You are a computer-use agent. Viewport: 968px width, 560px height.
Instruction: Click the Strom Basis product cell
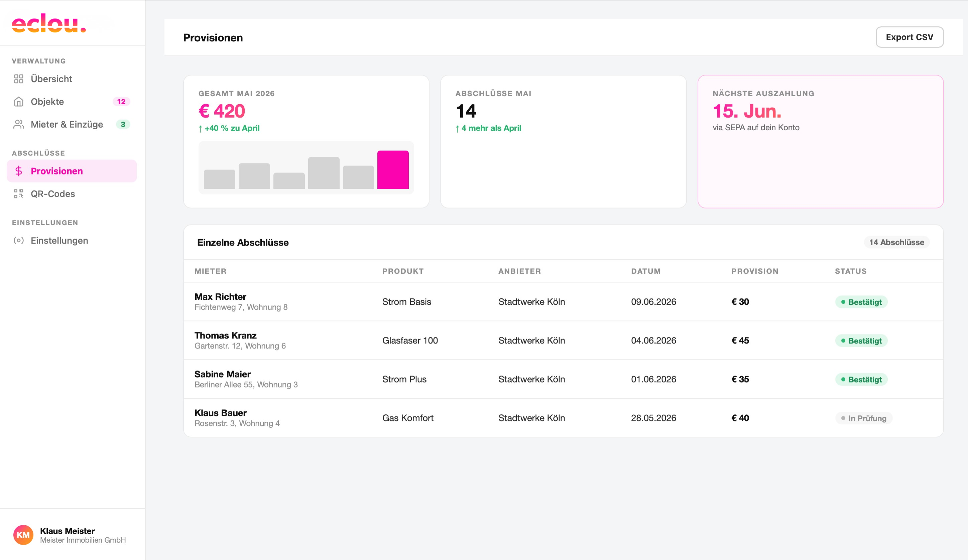click(406, 301)
